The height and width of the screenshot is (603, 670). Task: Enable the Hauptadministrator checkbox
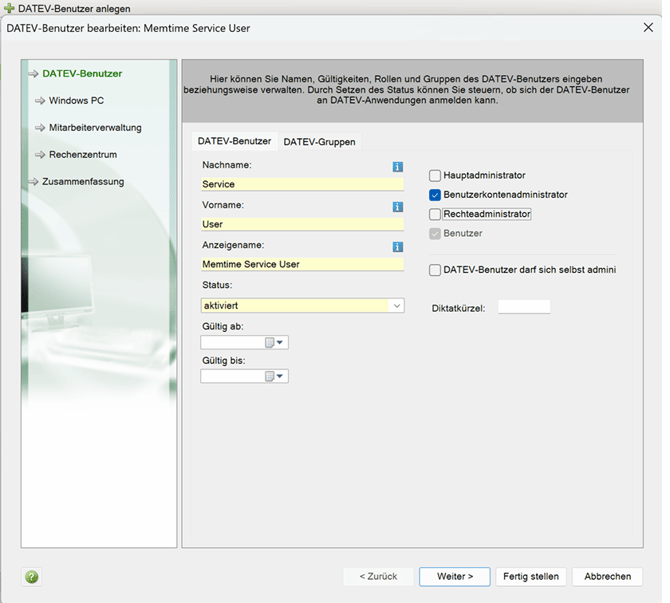point(435,176)
